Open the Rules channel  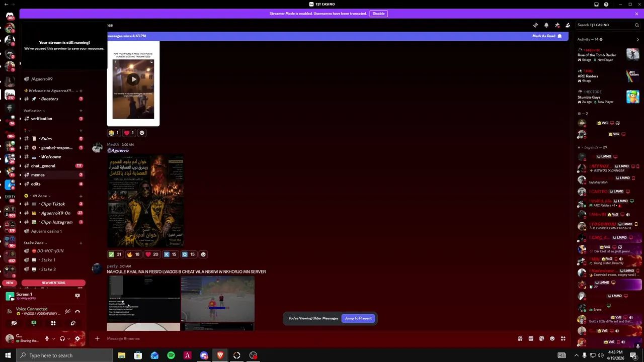(53, 139)
